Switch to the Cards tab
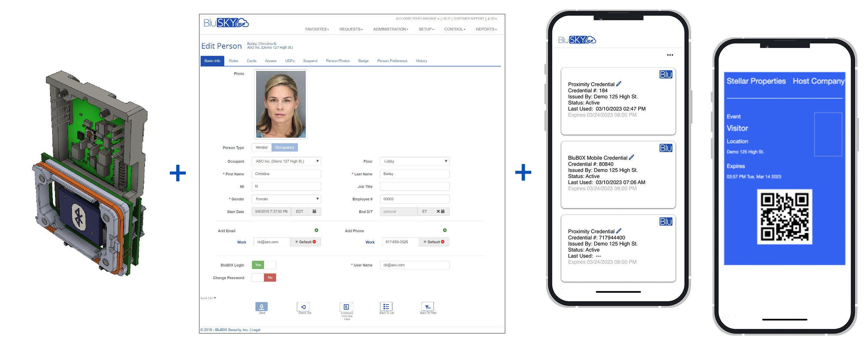Screen dimensions: 868x346 click(251, 61)
